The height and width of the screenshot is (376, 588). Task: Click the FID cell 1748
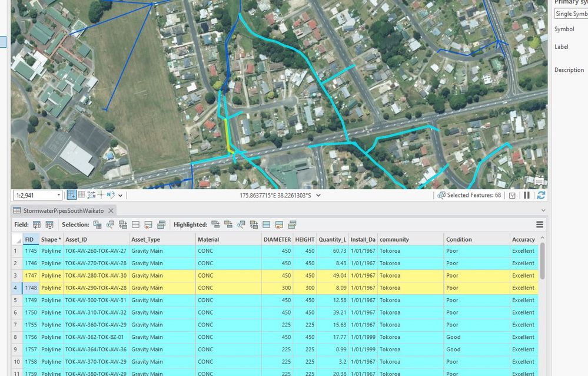31,288
